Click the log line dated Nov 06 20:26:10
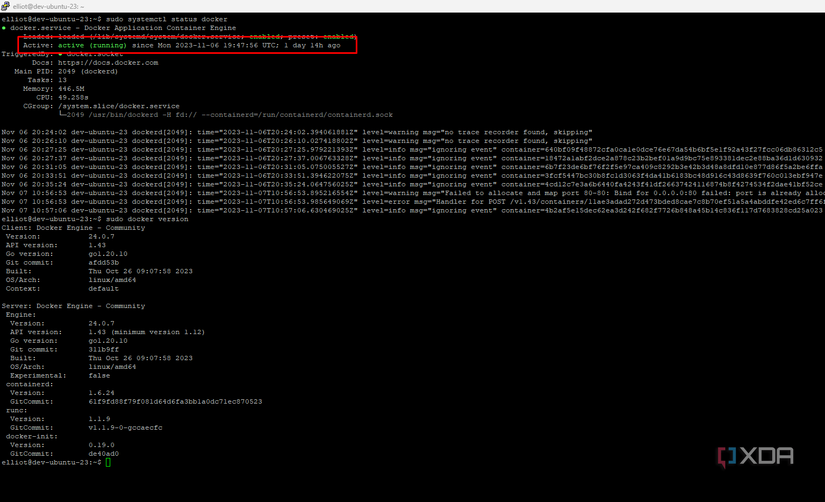825x502 pixels. [297, 141]
